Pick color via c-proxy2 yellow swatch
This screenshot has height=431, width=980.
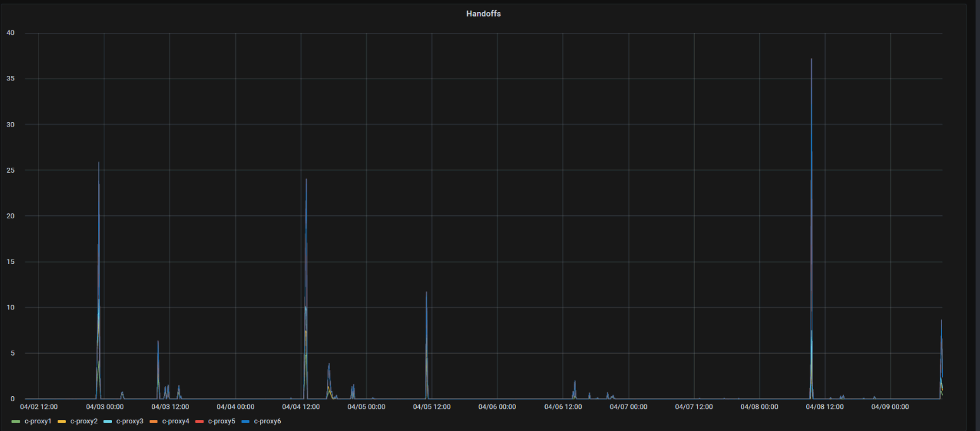(62, 421)
